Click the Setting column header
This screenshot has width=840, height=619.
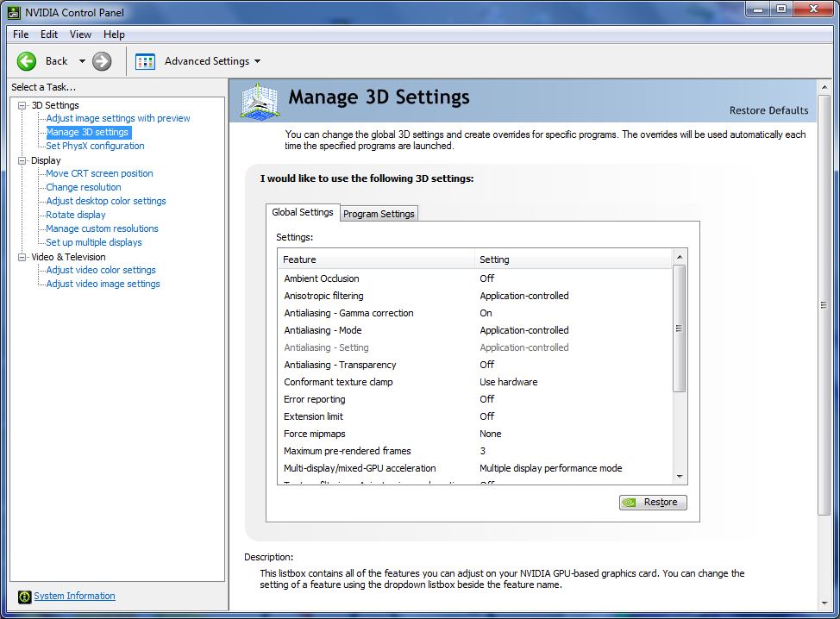(x=574, y=259)
